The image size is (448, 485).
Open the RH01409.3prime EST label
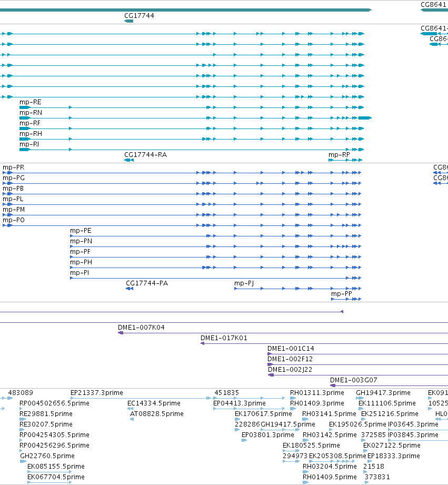tap(317, 403)
